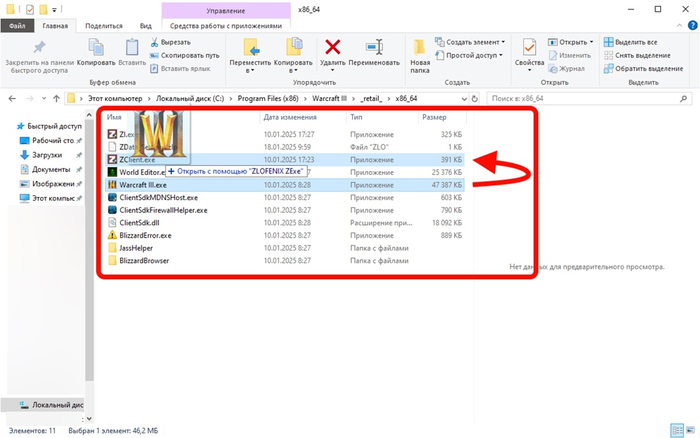700x438 pixels.
Task: Open the blue Файл menu
Action: pos(18,26)
